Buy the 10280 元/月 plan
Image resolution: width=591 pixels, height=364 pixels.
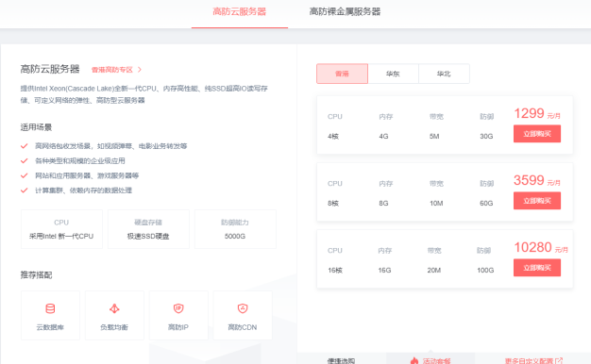point(537,268)
